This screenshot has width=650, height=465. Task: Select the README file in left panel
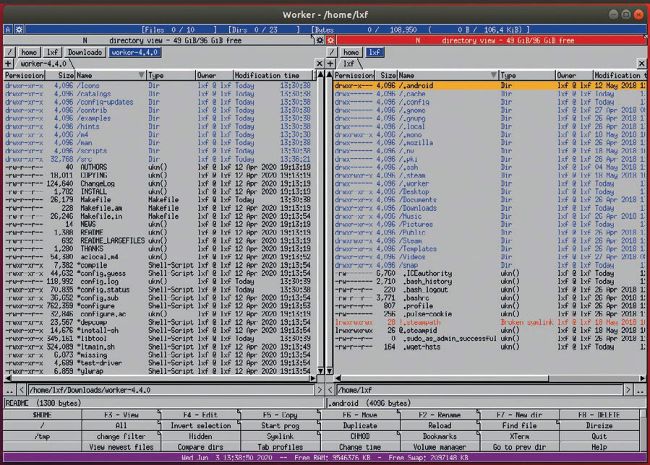pos(159,232)
